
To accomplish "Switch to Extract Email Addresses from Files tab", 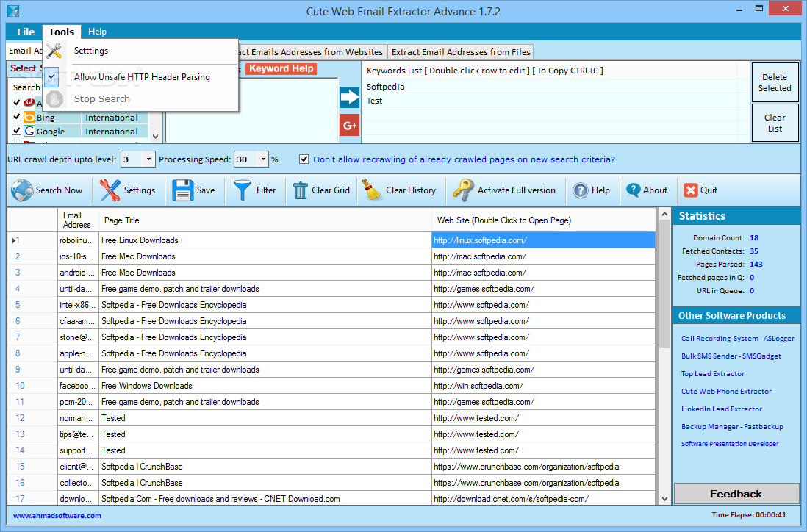I will coord(461,52).
